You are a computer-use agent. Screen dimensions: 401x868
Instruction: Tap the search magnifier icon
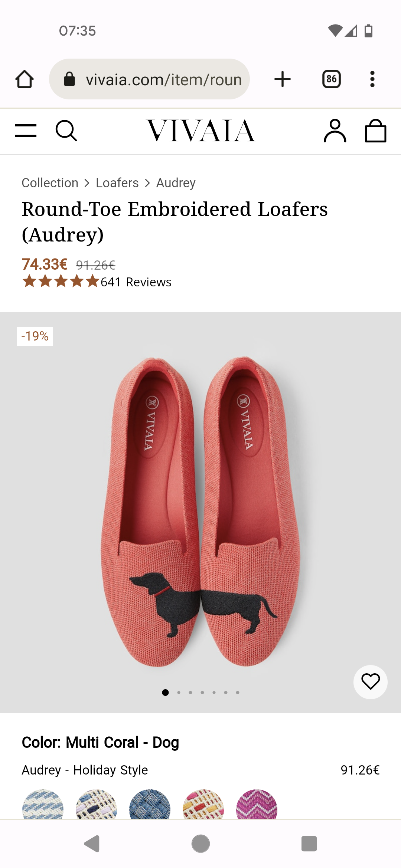[x=66, y=131]
